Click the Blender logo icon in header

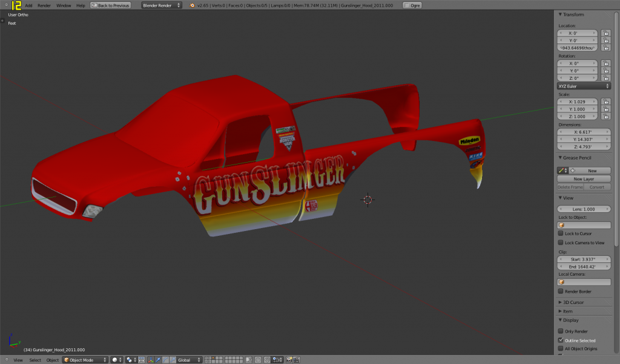(192, 5)
